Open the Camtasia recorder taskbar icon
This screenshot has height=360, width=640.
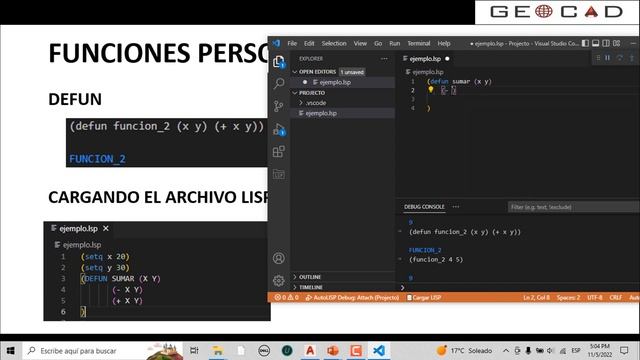point(356,351)
